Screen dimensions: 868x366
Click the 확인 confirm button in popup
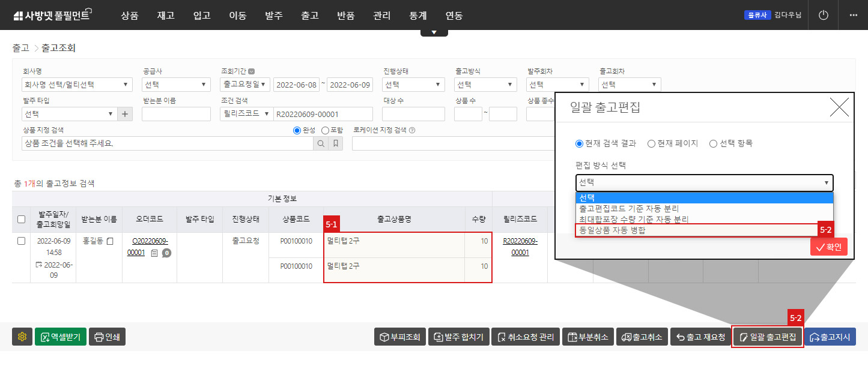pyautogui.click(x=828, y=246)
